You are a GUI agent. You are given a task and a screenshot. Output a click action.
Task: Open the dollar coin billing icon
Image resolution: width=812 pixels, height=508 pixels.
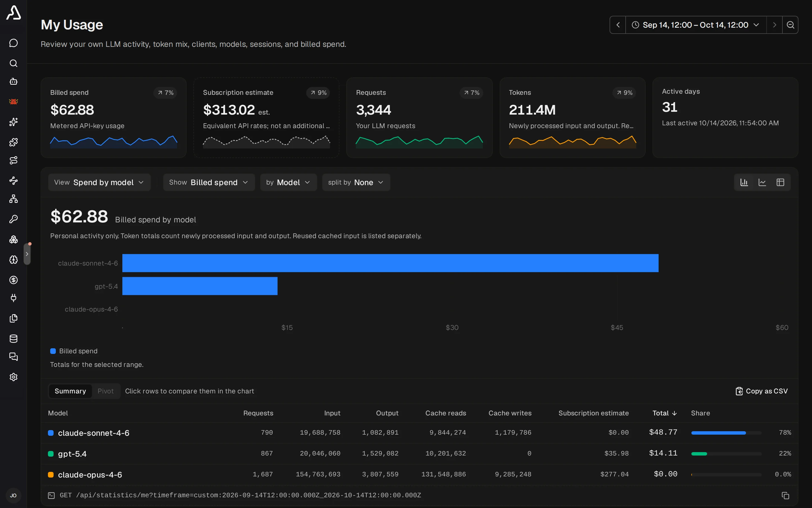[14, 280]
